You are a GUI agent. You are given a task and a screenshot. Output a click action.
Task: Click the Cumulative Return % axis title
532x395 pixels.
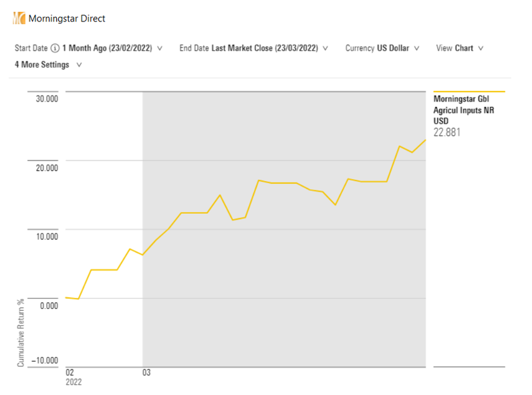tap(21, 332)
